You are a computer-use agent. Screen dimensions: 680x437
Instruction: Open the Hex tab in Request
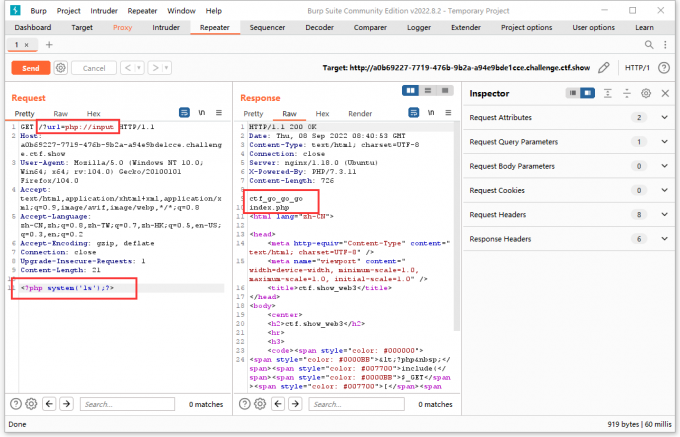pyautogui.click(x=94, y=114)
